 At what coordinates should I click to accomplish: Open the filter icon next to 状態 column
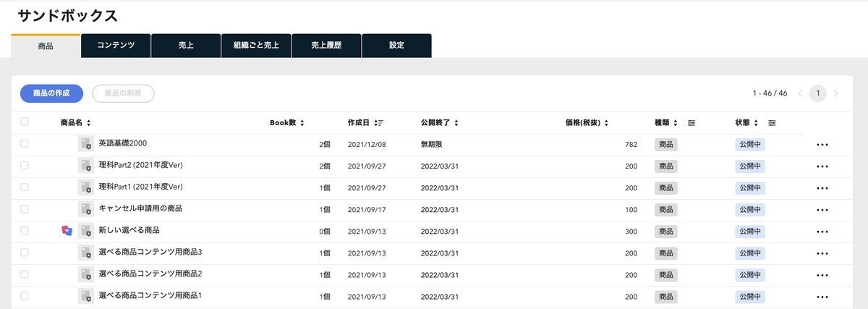772,123
